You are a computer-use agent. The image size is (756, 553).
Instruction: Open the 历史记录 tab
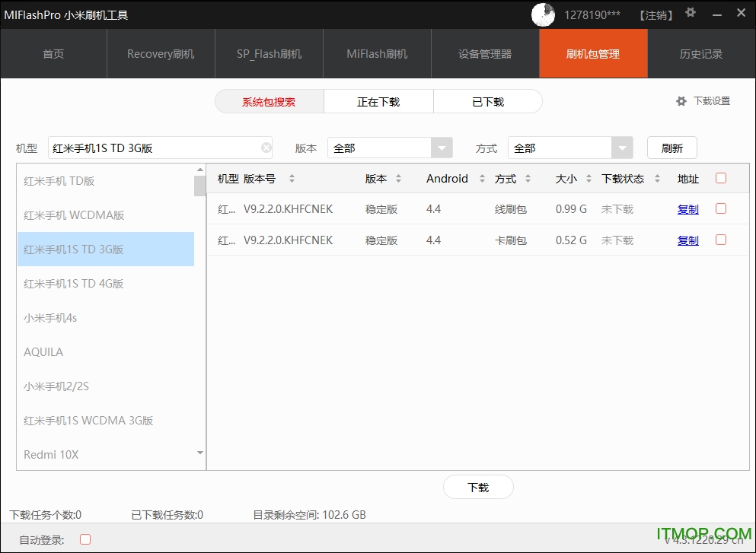point(700,53)
